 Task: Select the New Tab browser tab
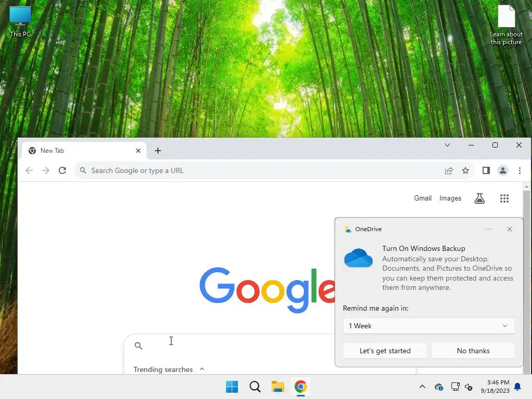coord(84,151)
